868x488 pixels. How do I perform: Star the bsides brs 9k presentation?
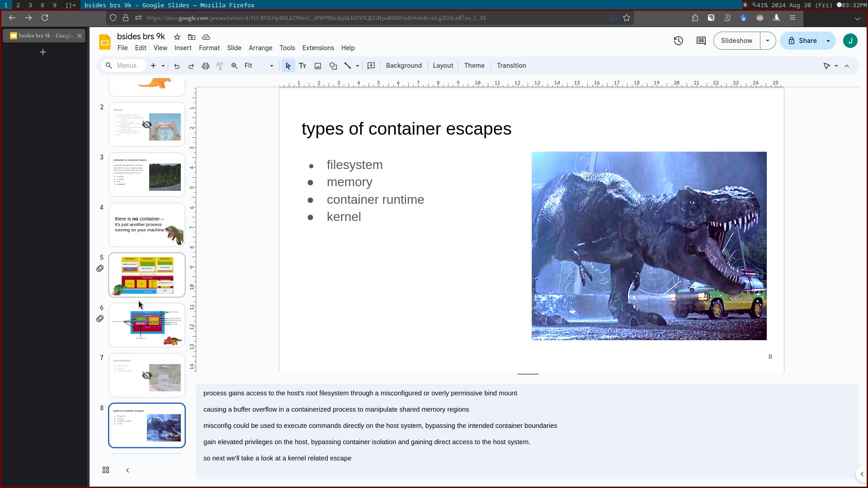tap(177, 37)
